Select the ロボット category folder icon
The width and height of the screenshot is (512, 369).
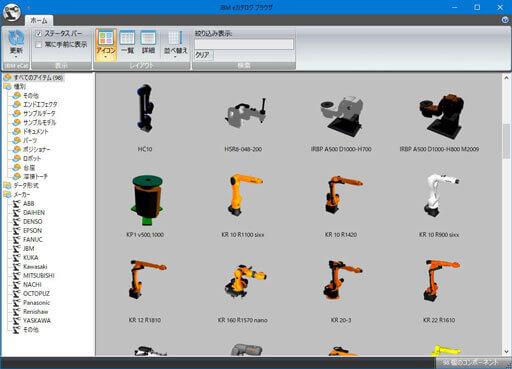click(x=17, y=158)
